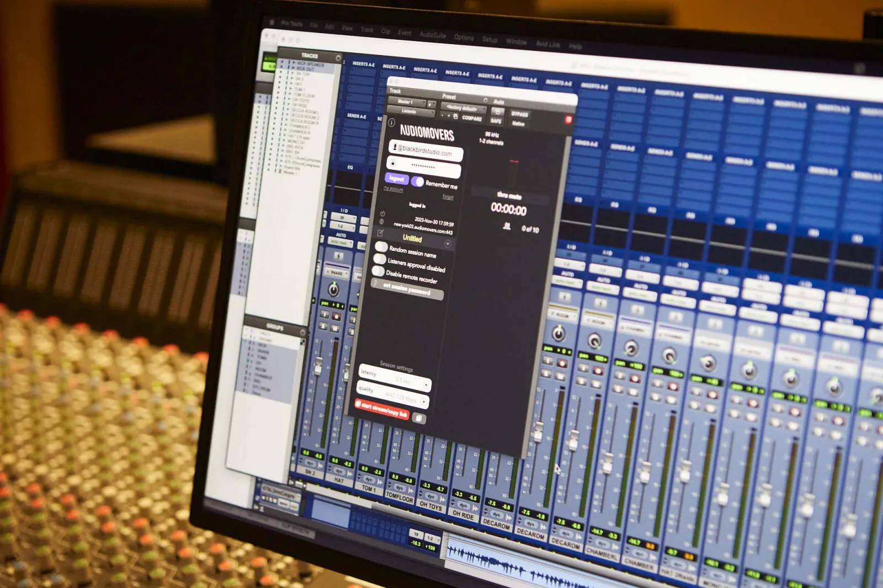Click the next preset plus button

(449, 116)
